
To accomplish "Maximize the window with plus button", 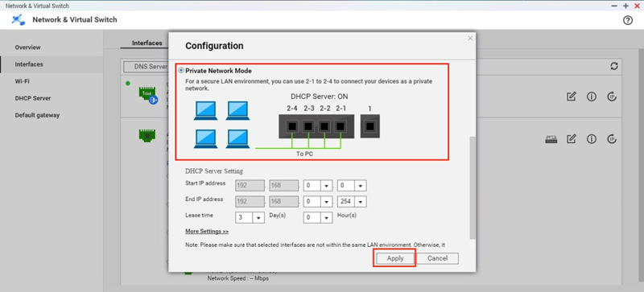I will pyautogui.click(x=625, y=6).
